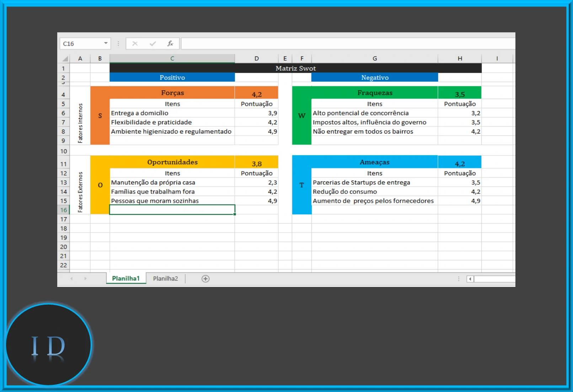
Task: Click the formula bar expand dots handle
Action: (x=118, y=44)
